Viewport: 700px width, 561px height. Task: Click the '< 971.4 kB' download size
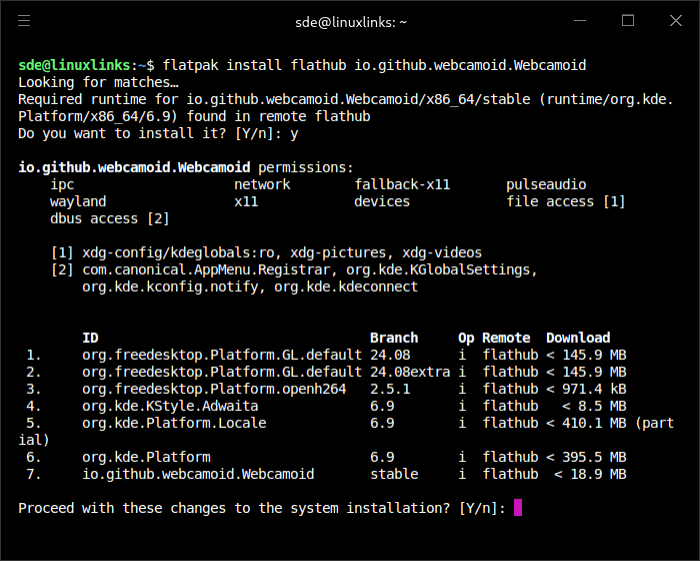pyautogui.click(x=586, y=389)
